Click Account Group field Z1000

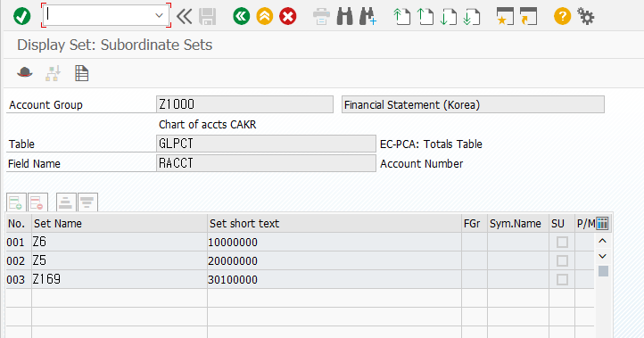(244, 104)
